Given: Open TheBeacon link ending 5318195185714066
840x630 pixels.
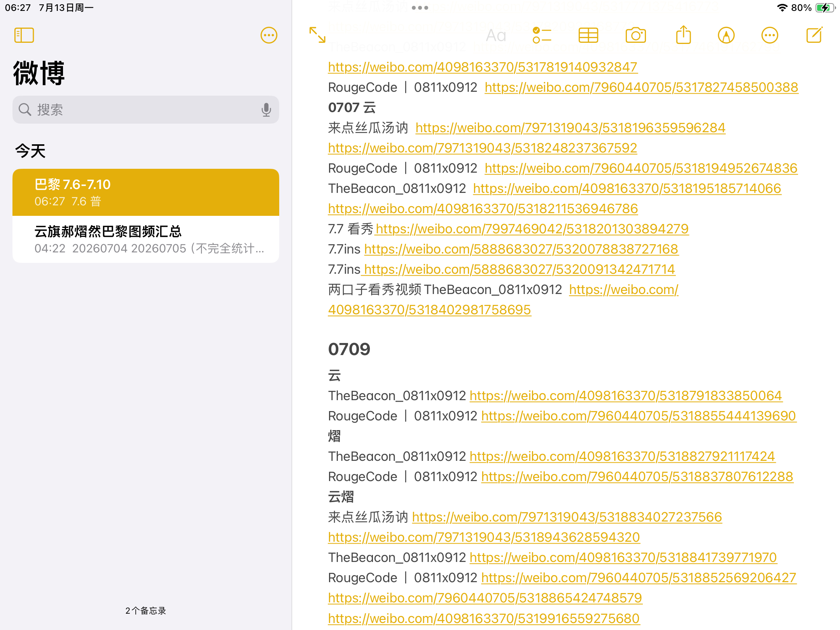Looking at the screenshot, I should click(627, 189).
